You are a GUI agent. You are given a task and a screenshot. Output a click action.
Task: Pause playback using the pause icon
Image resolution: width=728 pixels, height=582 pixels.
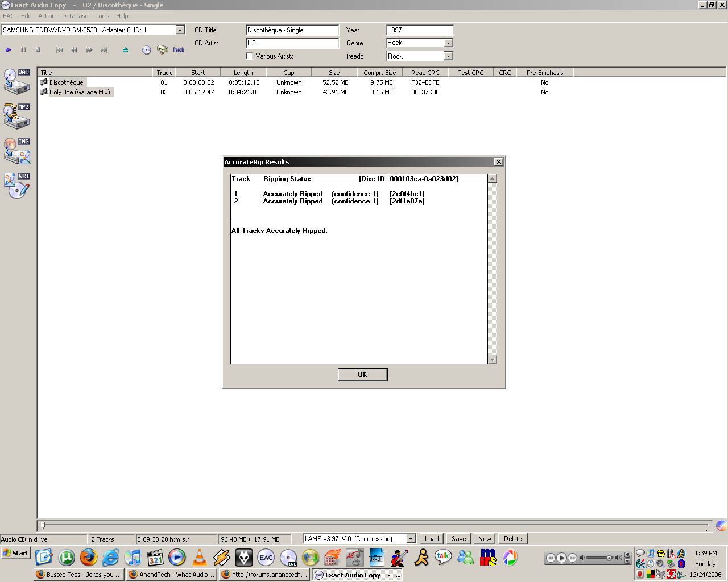23,50
